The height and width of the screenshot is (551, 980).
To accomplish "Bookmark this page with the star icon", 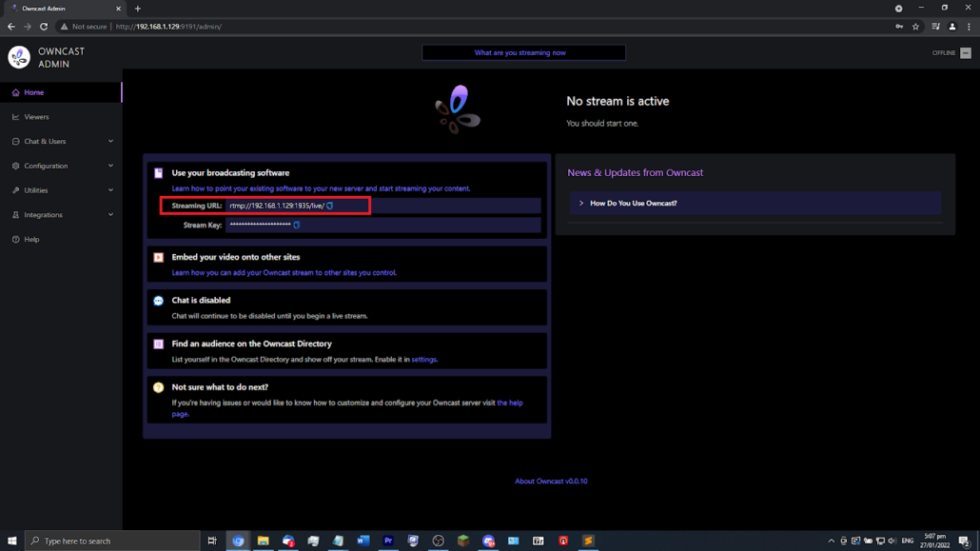I will [x=915, y=27].
